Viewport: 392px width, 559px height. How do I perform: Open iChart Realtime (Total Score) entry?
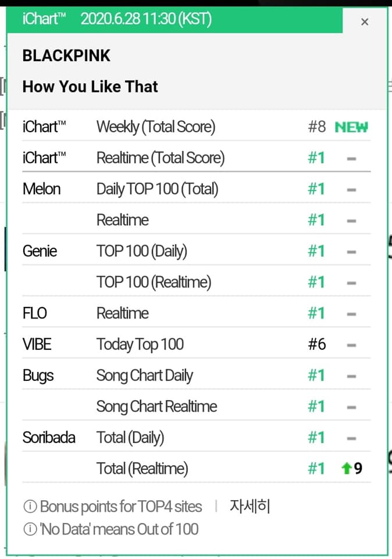click(160, 158)
